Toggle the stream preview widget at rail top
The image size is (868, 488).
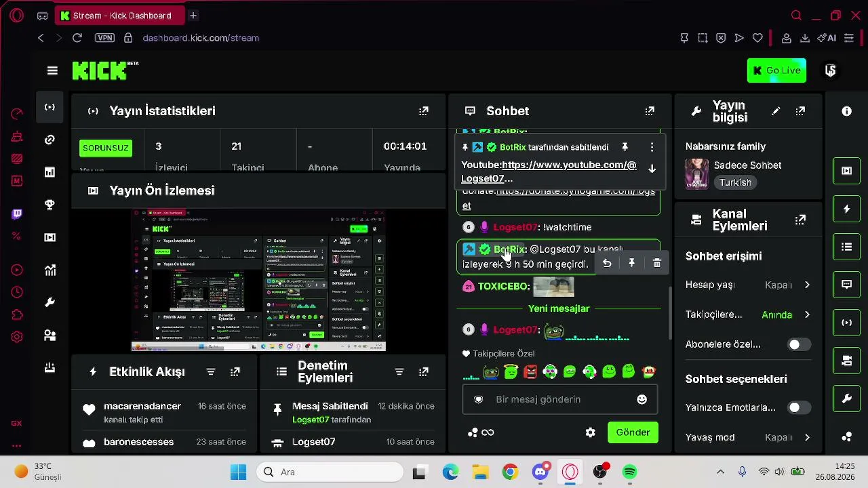click(846, 171)
